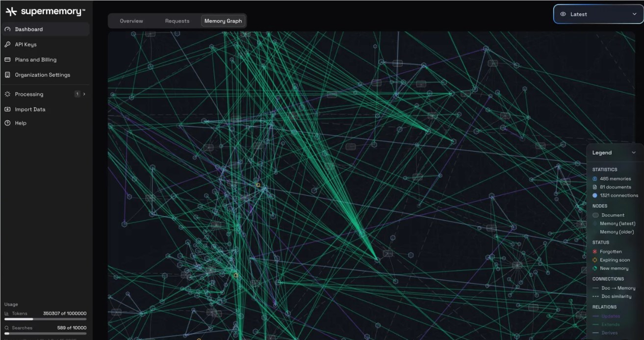Image resolution: width=644 pixels, height=340 pixels.
Task: Go to Organization Settings
Action: point(42,75)
